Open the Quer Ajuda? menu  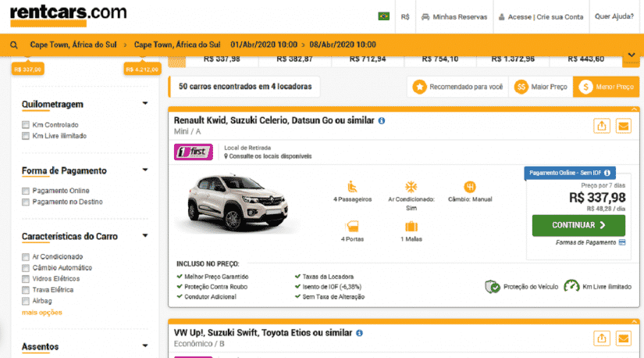coord(614,16)
